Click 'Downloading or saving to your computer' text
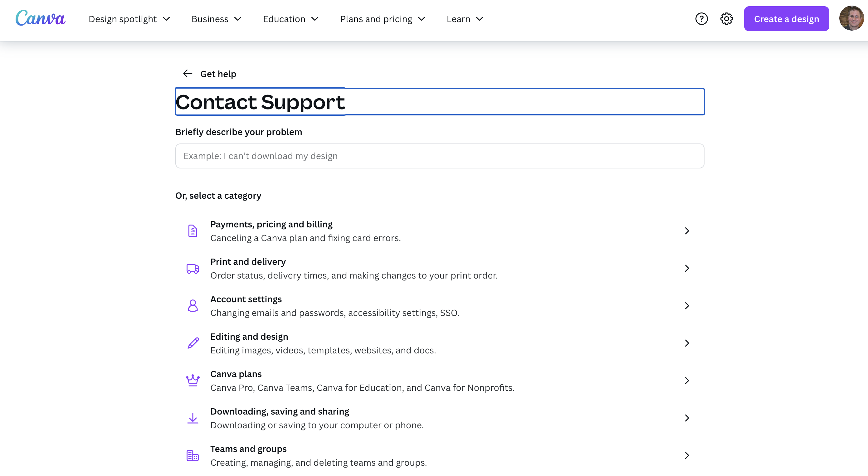This screenshot has width=868, height=476. [x=317, y=425]
